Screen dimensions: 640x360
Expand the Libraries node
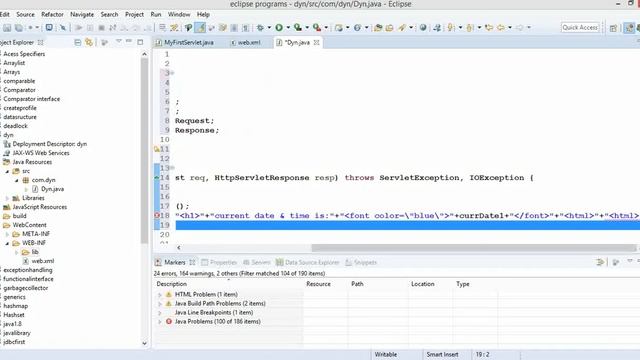7,198
